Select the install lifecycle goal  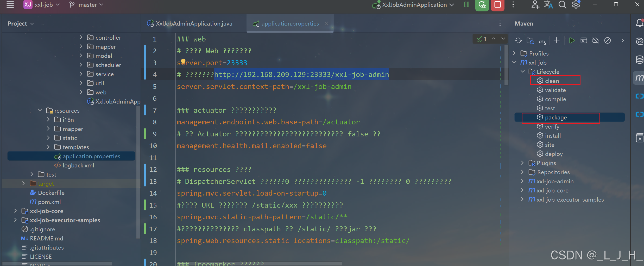click(x=549, y=136)
